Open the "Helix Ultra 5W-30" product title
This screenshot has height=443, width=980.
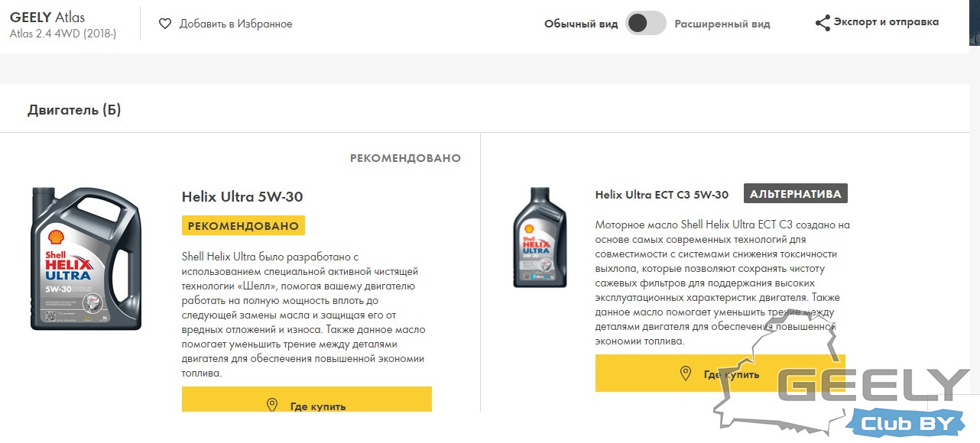click(242, 197)
